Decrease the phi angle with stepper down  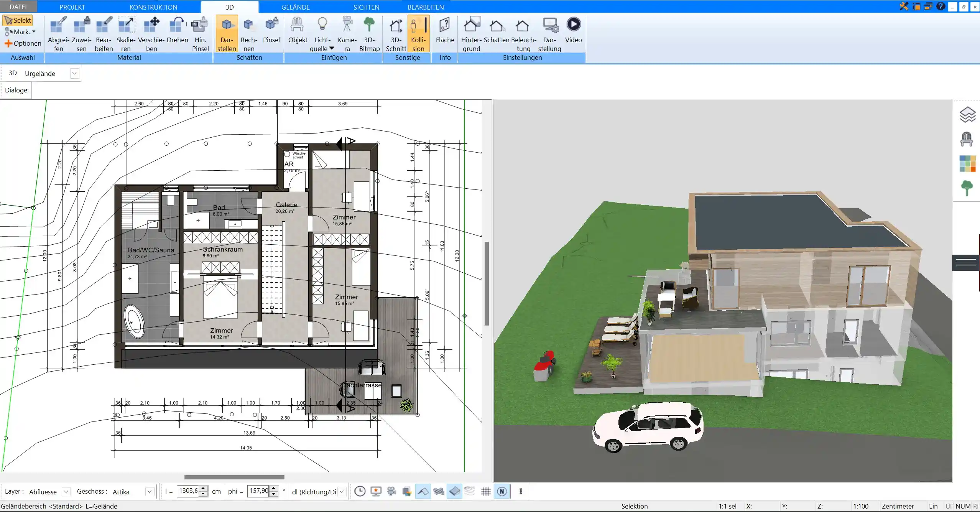click(273, 494)
